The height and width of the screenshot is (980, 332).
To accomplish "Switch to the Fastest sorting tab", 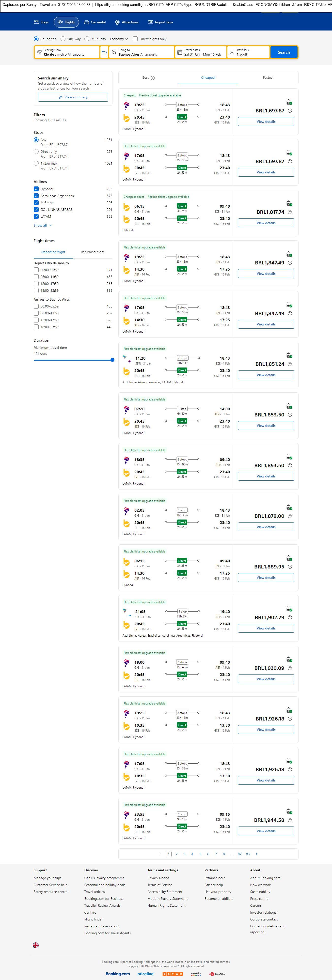I will tap(268, 78).
